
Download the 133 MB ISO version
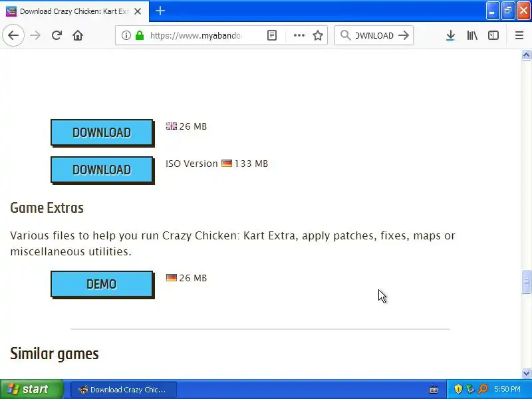click(x=102, y=170)
